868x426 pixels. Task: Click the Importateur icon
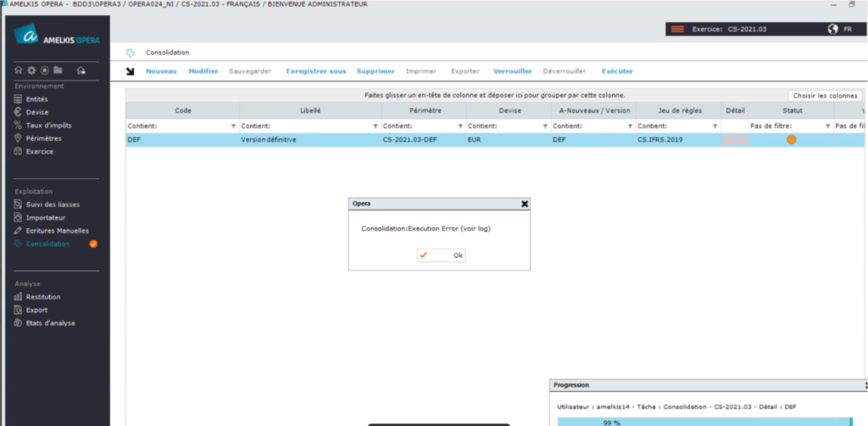click(18, 217)
